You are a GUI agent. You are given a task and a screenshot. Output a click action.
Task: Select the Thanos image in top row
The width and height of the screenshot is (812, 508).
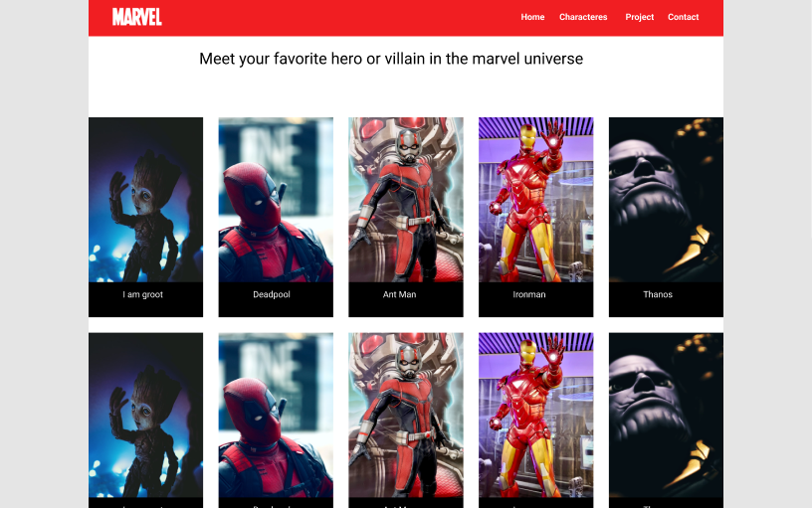[x=666, y=200]
